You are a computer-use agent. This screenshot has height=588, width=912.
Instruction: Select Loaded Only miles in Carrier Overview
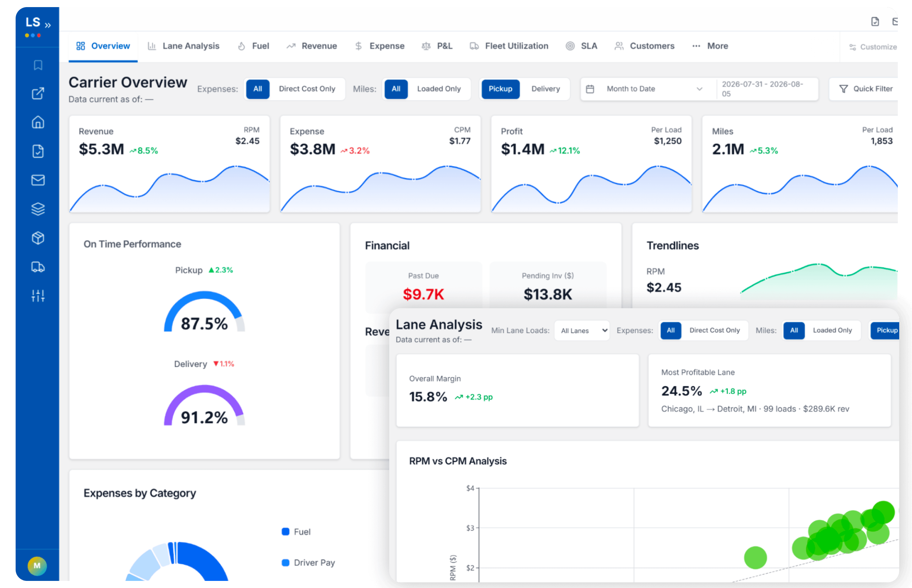point(439,89)
